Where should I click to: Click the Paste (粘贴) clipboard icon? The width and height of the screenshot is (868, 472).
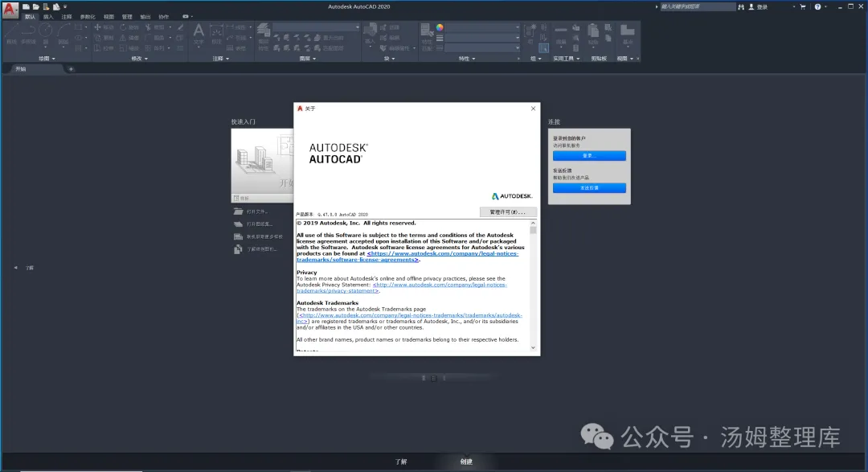(x=593, y=34)
